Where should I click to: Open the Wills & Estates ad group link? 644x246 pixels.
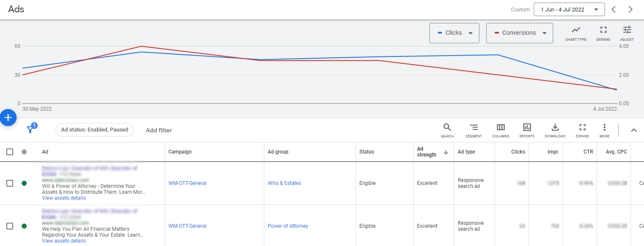pos(284,183)
